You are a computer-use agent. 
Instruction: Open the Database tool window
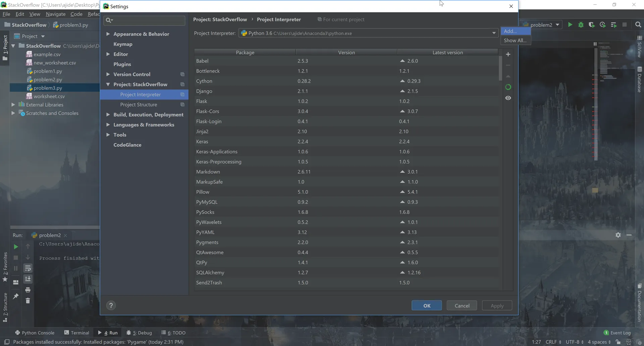pos(640,79)
